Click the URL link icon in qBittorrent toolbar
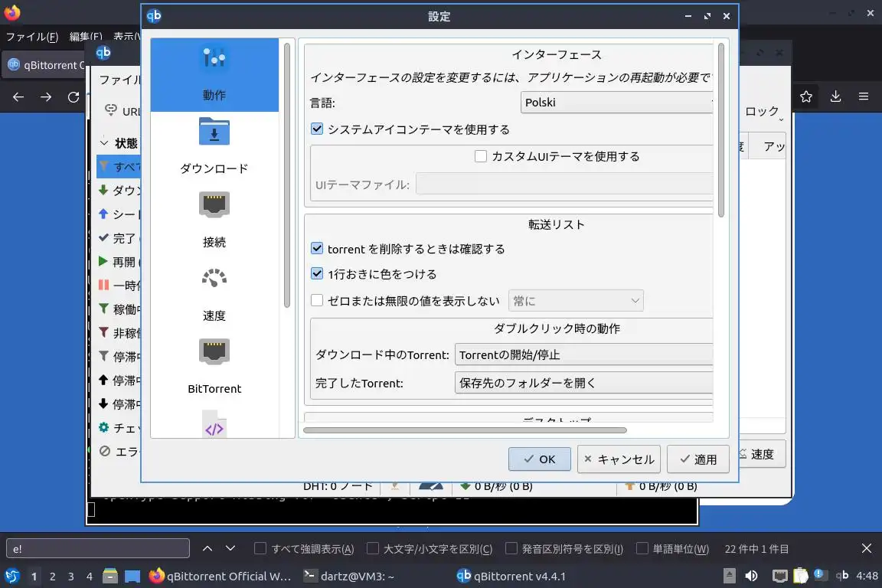Image resolution: width=882 pixels, height=588 pixels. pos(111,109)
